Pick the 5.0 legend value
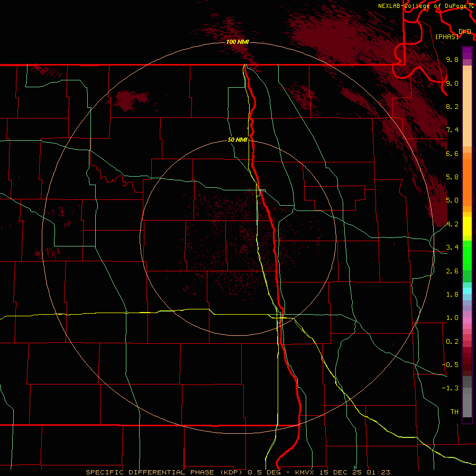 pyautogui.click(x=452, y=200)
